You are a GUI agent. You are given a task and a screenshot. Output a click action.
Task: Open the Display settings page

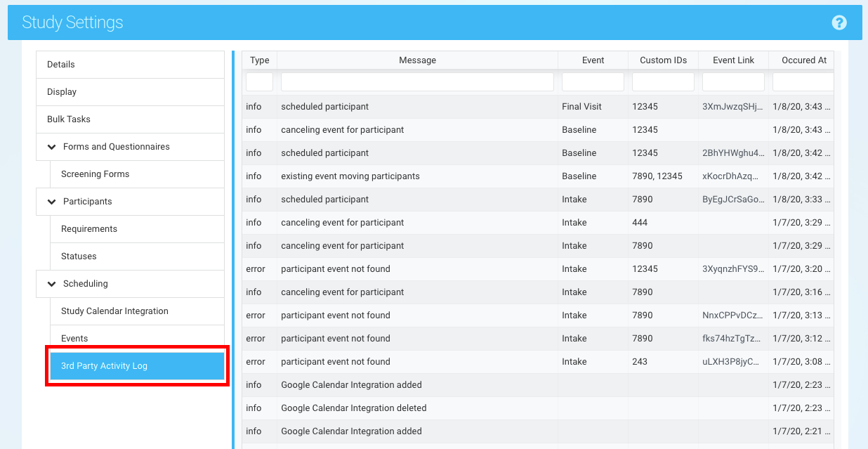62,92
